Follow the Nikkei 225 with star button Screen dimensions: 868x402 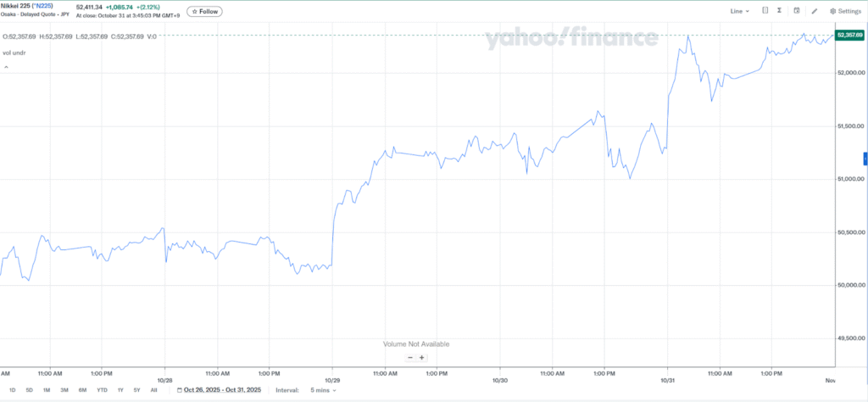click(205, 11)
